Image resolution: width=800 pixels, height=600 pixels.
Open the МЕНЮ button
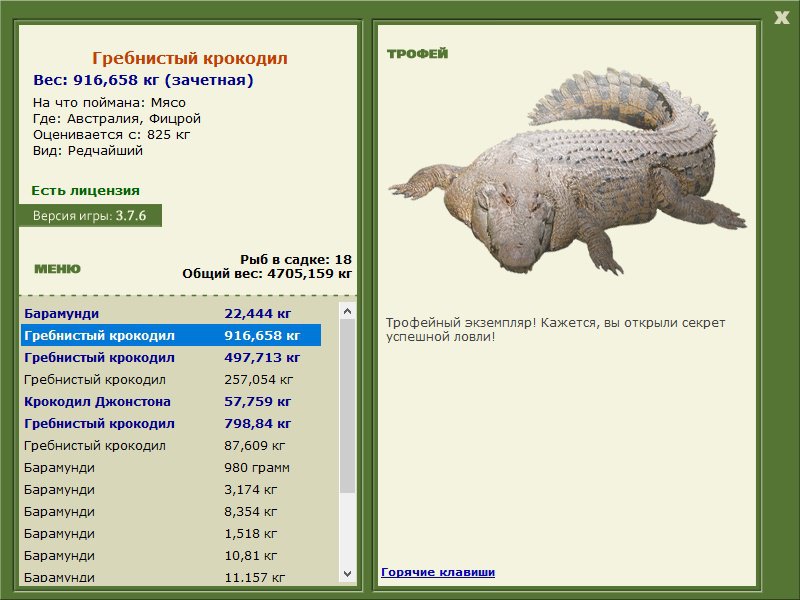pyautogui.click(x=57, y=269)
